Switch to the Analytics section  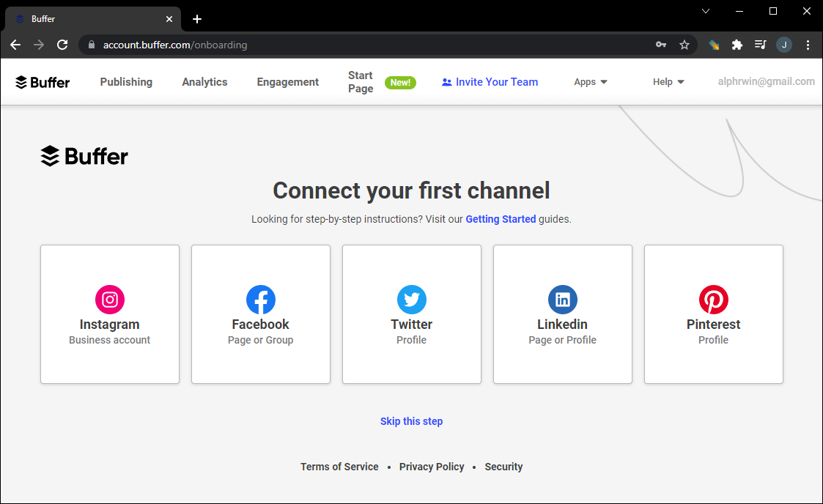204,82
